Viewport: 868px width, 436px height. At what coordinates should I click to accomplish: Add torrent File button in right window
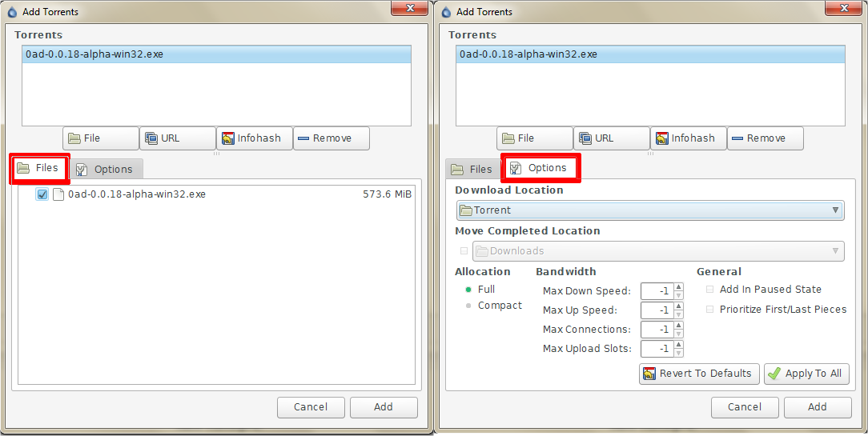(x=535, y=138)
